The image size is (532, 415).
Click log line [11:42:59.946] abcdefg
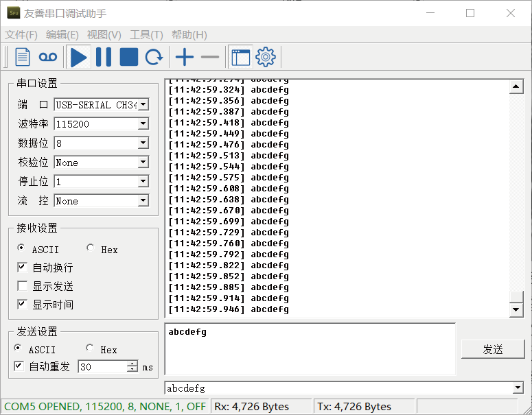pyautogui.click(x=229, y=309)
